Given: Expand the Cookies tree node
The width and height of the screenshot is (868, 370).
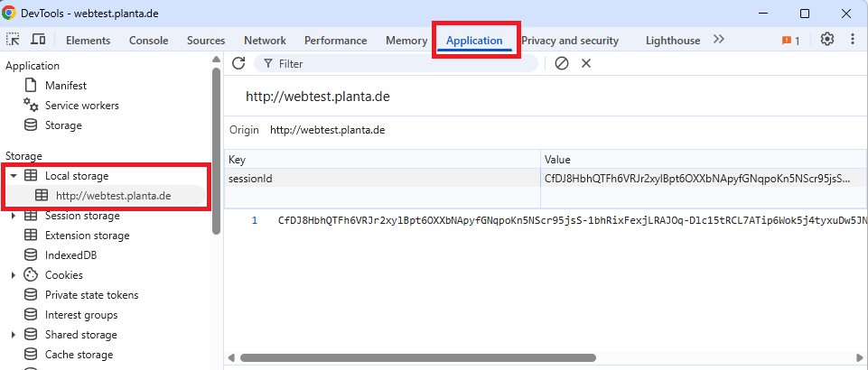Looking at the screenshot, I should click(x=14, y=275).
